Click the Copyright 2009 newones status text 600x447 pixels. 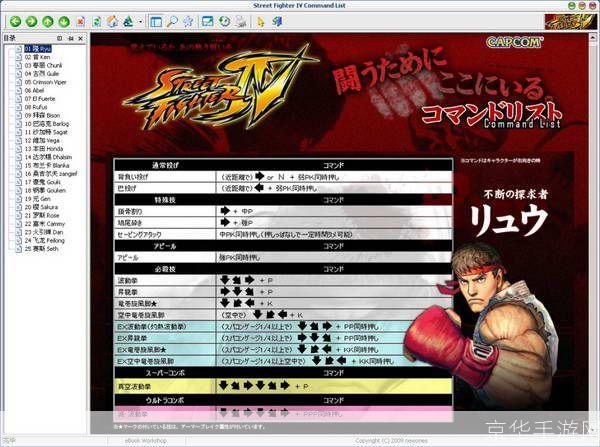[391, 441]
